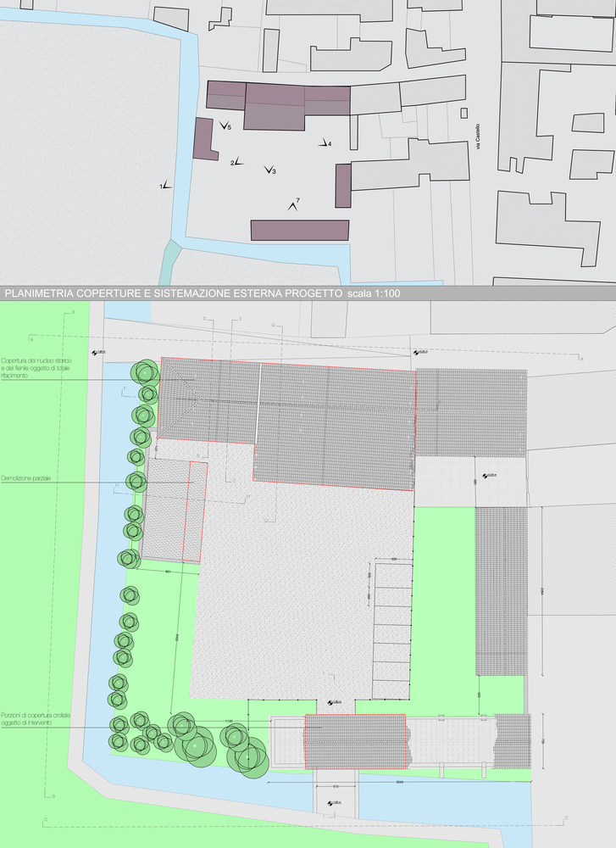Select photo viewpoint marker 7
Screen dimensions: 616x848
coord(293,204)
